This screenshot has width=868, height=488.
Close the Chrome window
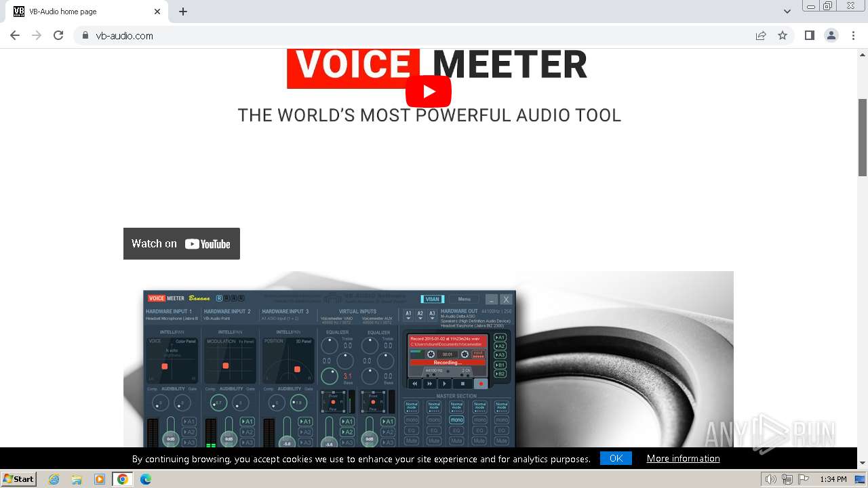851,6
